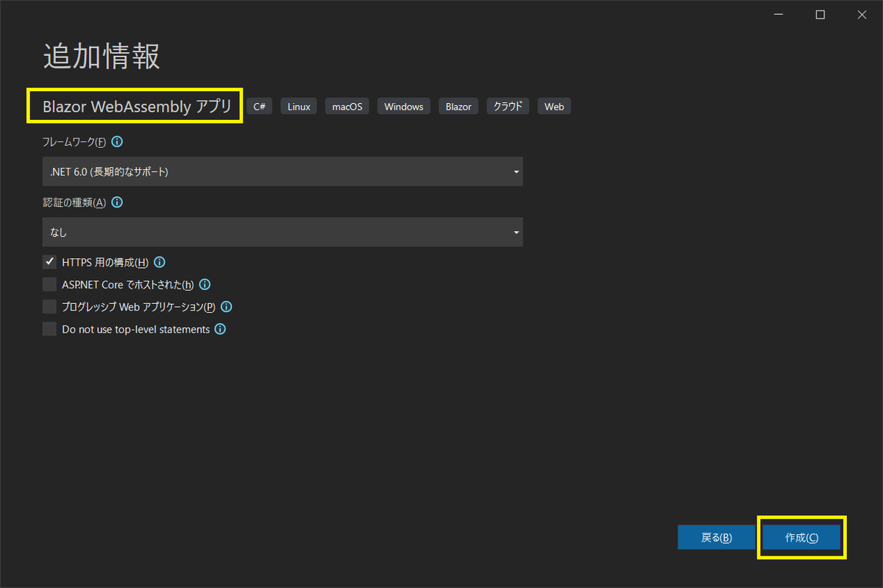Click the Blazor WebAssembly アプリ title
The image size is (883, 588).
137,106
